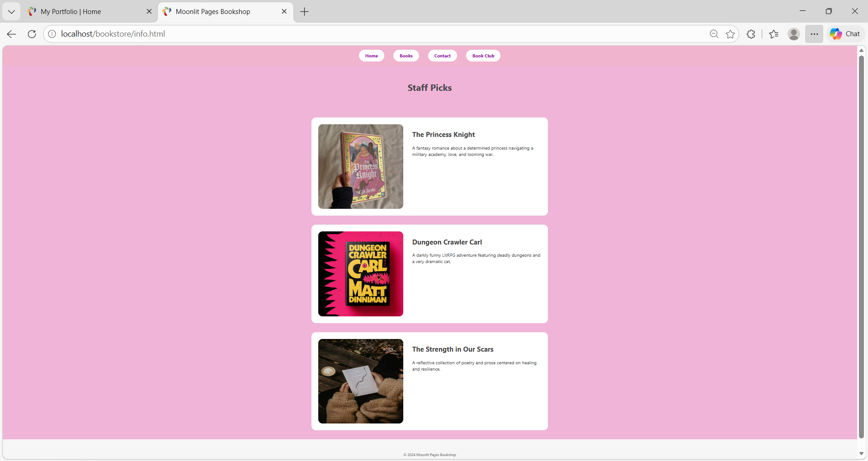Switch to the My Portfolio tab
Image resolution: width=868 pixels, height=461 pixels.
coord(81,11)
